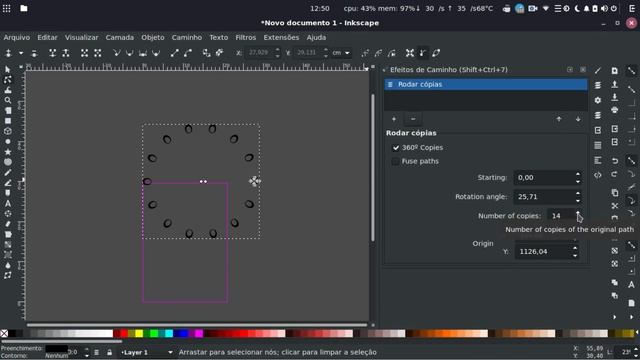This screenshot has width=640, height=360.
Task: Increase the Rotation angle stepper
Action: (578, 194)
